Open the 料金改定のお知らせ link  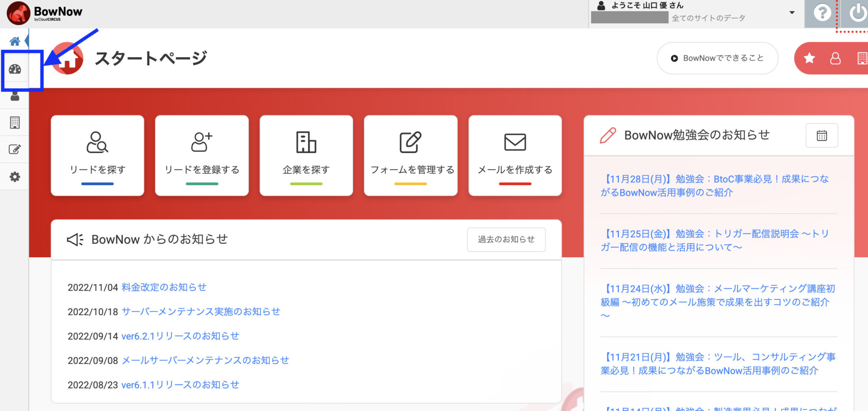click(x=164, y=287)
